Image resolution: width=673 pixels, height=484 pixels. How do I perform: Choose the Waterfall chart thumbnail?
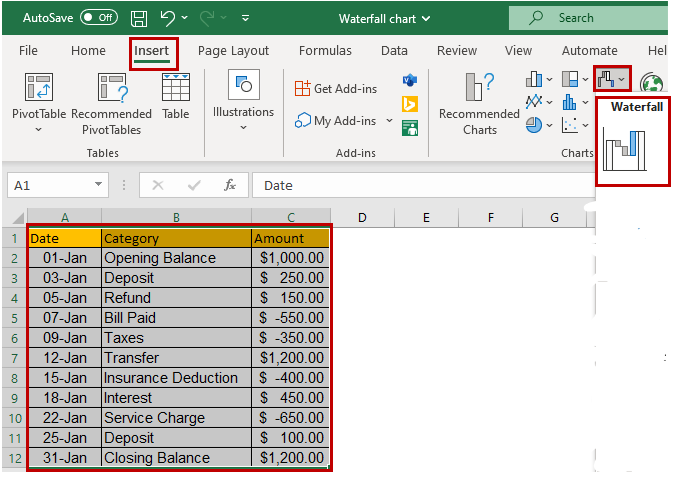click(x=624, y=150)
